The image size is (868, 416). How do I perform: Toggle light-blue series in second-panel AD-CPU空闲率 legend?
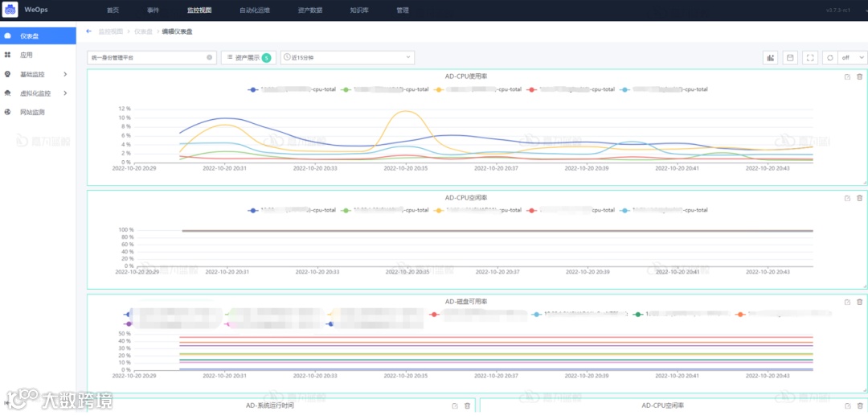[x=664, y=211]
